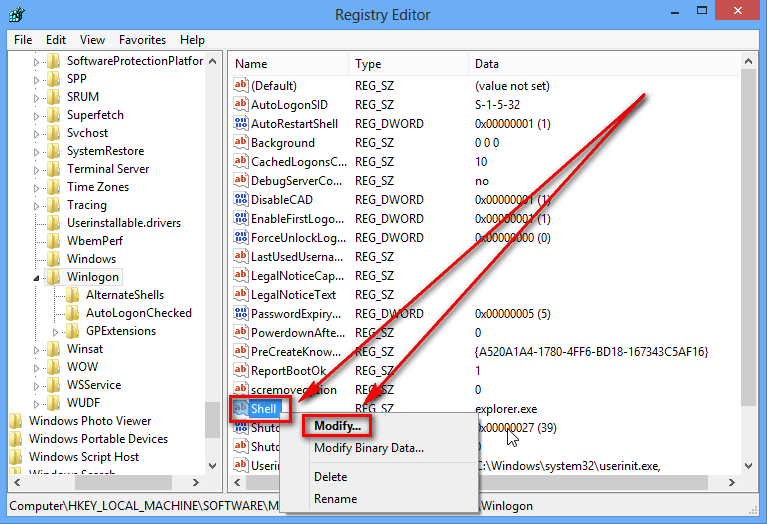This screenshot has width=767, height=524.
Task: Click the folder icon of Windows Script Host
Action: point(16,456)
